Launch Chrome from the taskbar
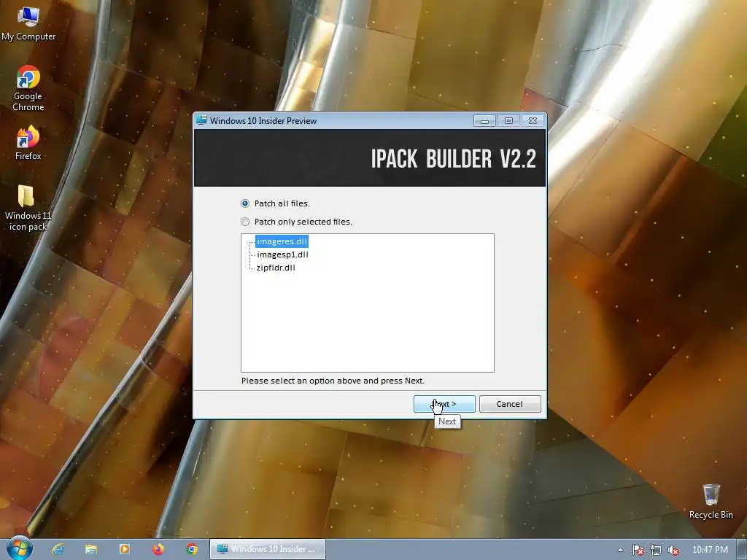This screenshot has width=747, height=560. coord(192,549)
